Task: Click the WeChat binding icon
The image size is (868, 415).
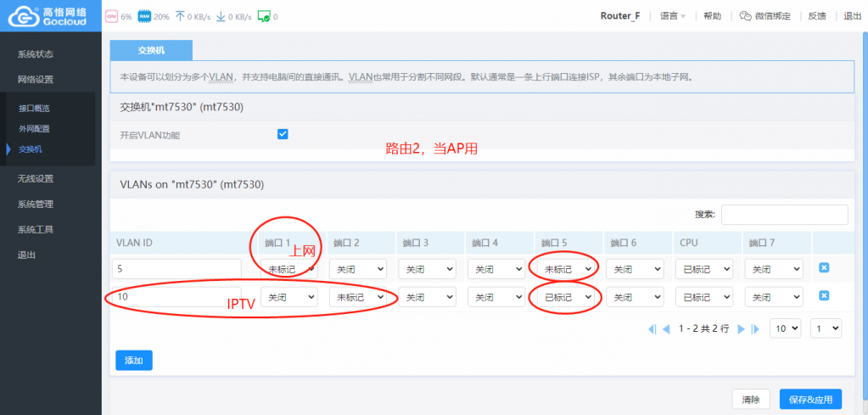Action: 744,16
